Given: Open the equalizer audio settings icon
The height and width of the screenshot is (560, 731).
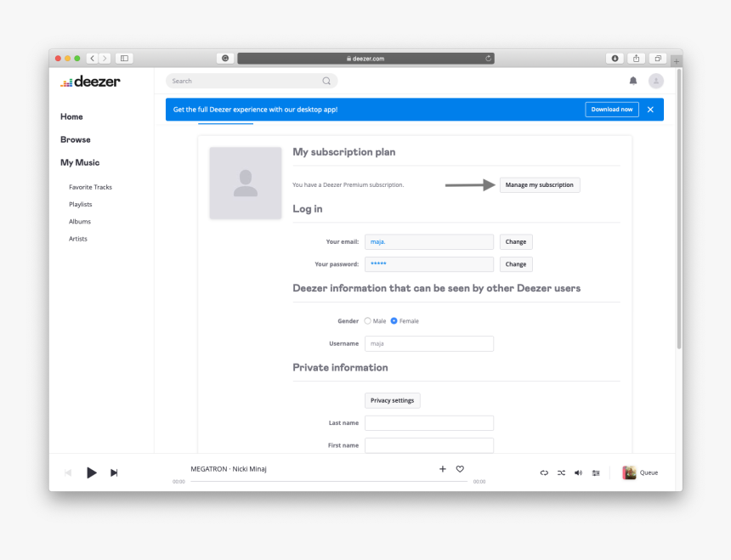Looking at the screenshot, I should 596,473.
